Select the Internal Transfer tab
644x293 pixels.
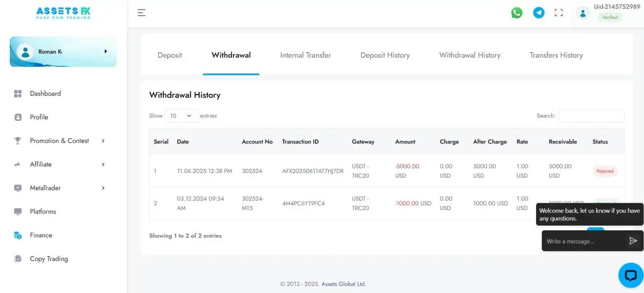coord(306,55)
